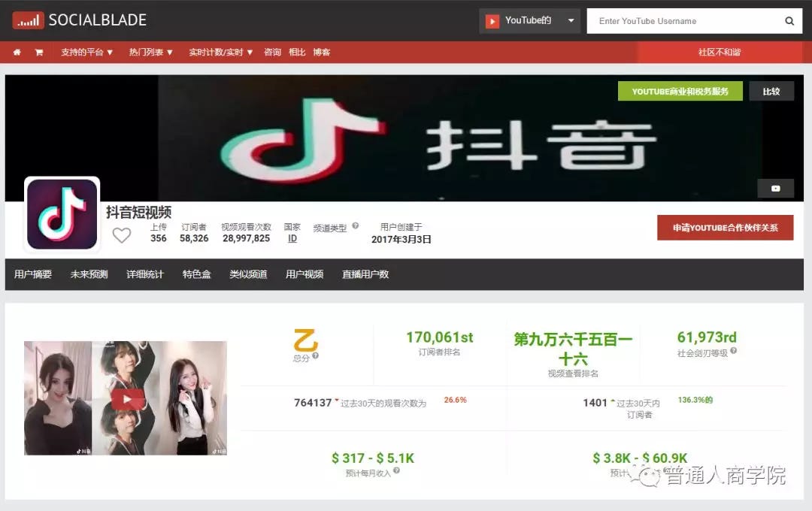Screen dimensions: 812x511
Task: Open 博客 in the navbar
Action: (322, 53)
